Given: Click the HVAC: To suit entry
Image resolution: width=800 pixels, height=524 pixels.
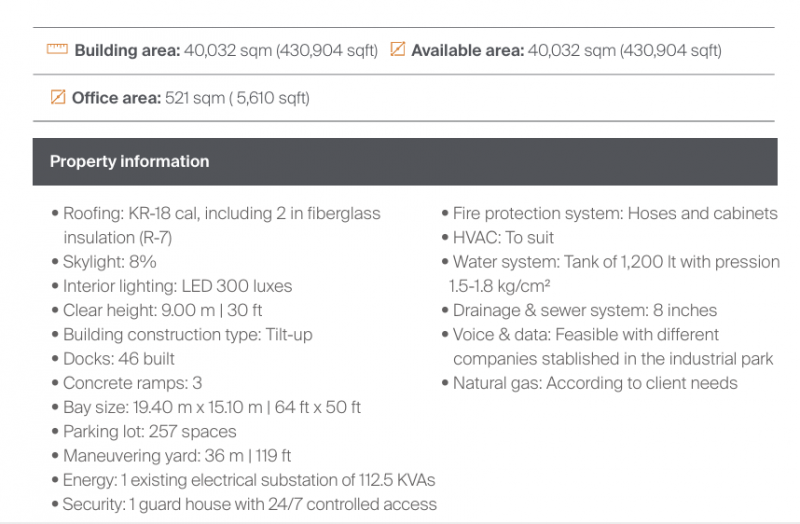Looking at the screenshot, I should click(x=503, y=238).
